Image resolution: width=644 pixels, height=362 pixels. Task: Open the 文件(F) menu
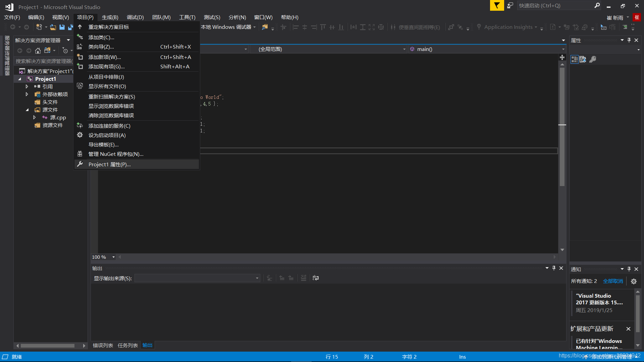[12, 17]
